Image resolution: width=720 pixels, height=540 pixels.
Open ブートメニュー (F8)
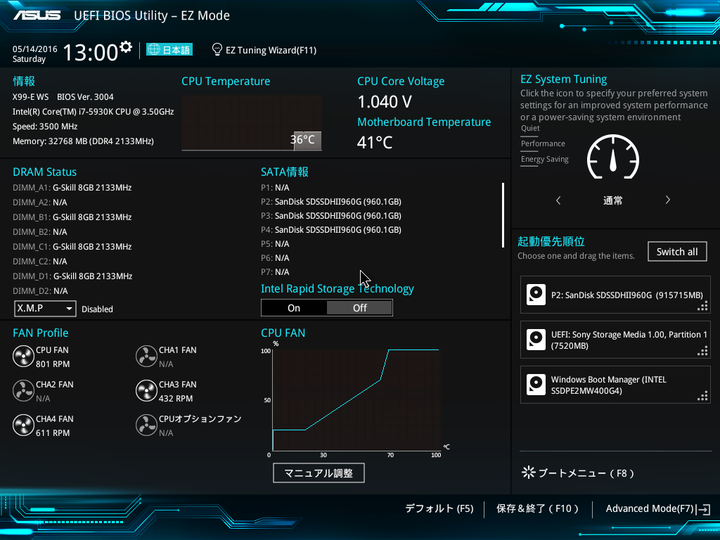pyautogui.click(x=578, y=473)
